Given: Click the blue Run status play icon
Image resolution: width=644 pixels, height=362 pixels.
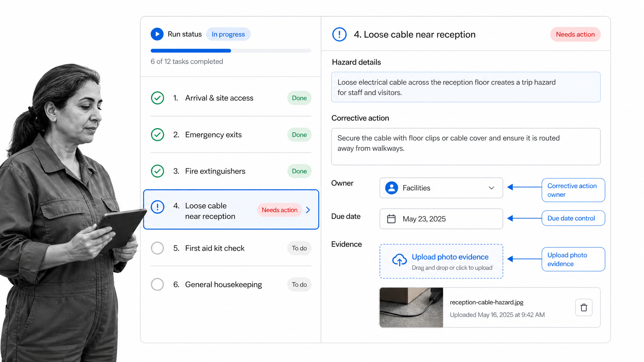Looking at the screenshot, I should [x=157, y=34].
